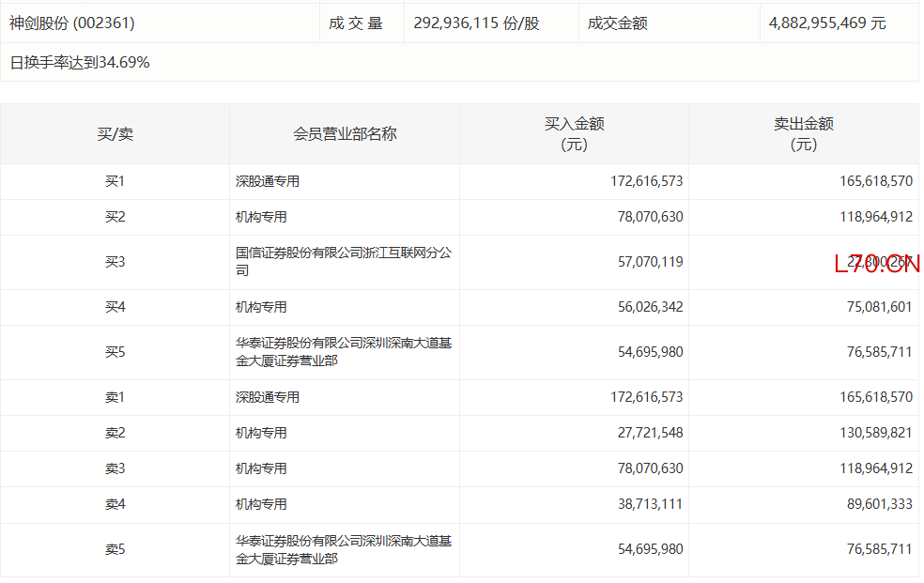
Task: Open 华泰证券 branch name in the 卖5 row
Action: pyautogui.click(x=343, y=549)
